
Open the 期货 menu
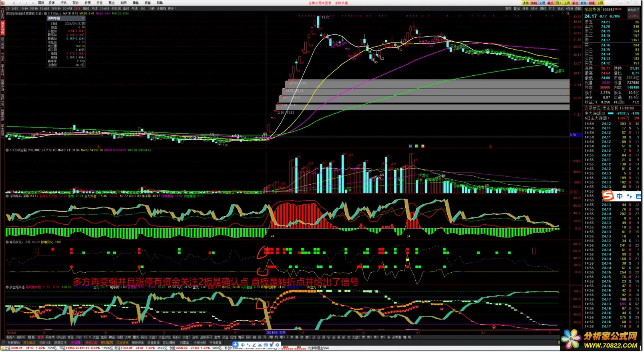(123, 3)
